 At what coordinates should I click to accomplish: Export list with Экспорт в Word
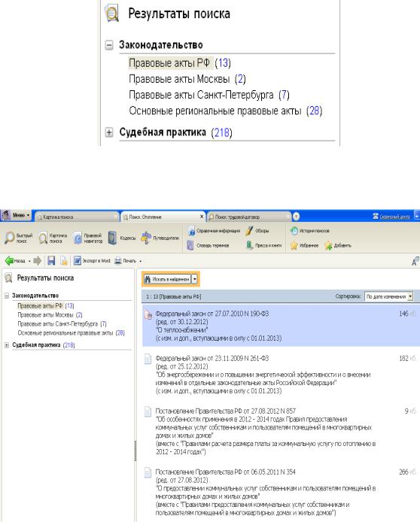pyautogui.click(x=92, y=261)
